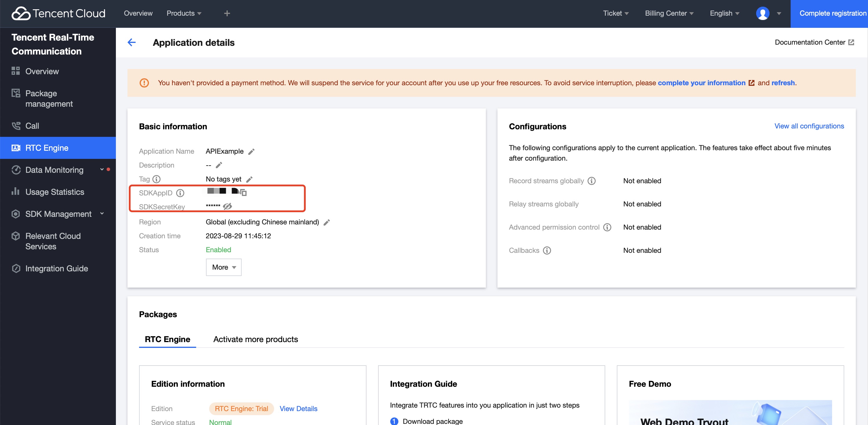Click the plus icon in top navigation
The height and width of the screenshot is (425, 868).
pos(227,14)
